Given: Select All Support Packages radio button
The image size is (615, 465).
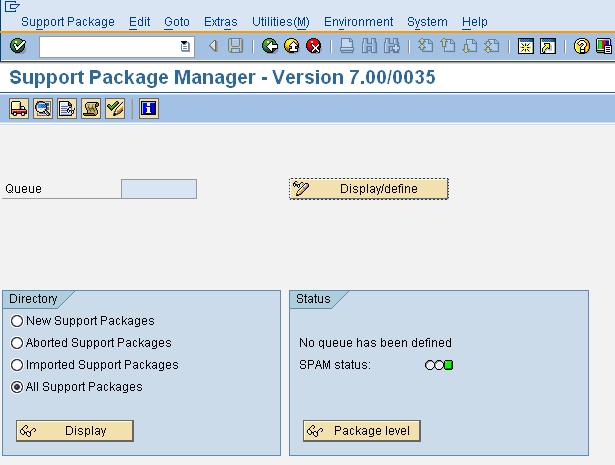Looking at the screenshot, I should [16, 387].
